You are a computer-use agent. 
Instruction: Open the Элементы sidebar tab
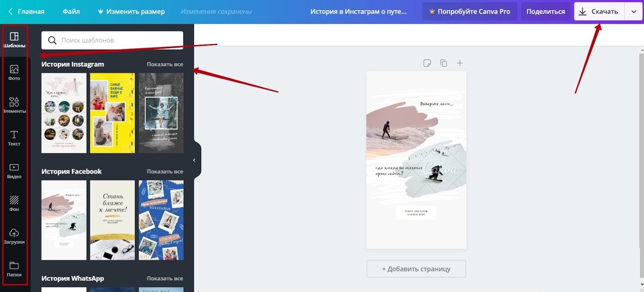pos(14,106)
